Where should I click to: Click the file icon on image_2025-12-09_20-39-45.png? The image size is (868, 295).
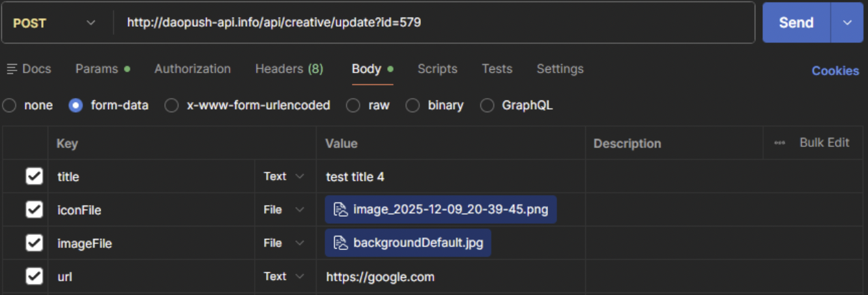click(340, 210)
